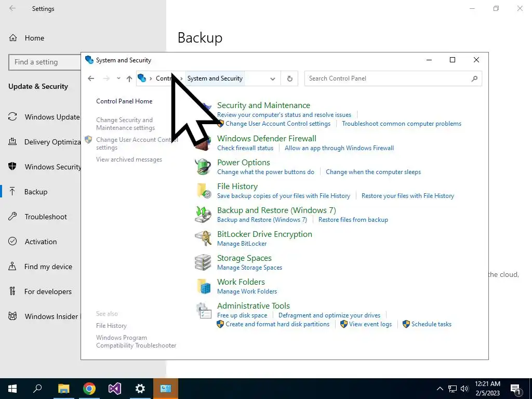Click the search magnifier in Control Panel
Viewport: 532px width, 399px height.
click(x=474, y=78)
